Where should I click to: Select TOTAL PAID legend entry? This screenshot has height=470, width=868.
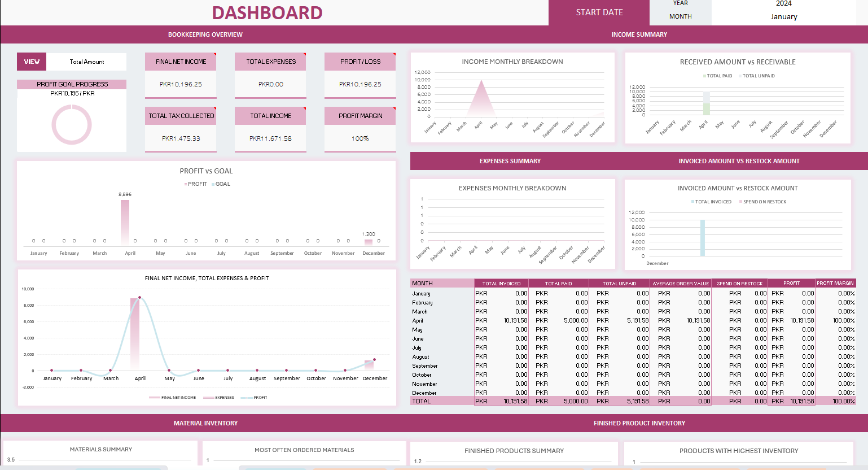[717, 76]
